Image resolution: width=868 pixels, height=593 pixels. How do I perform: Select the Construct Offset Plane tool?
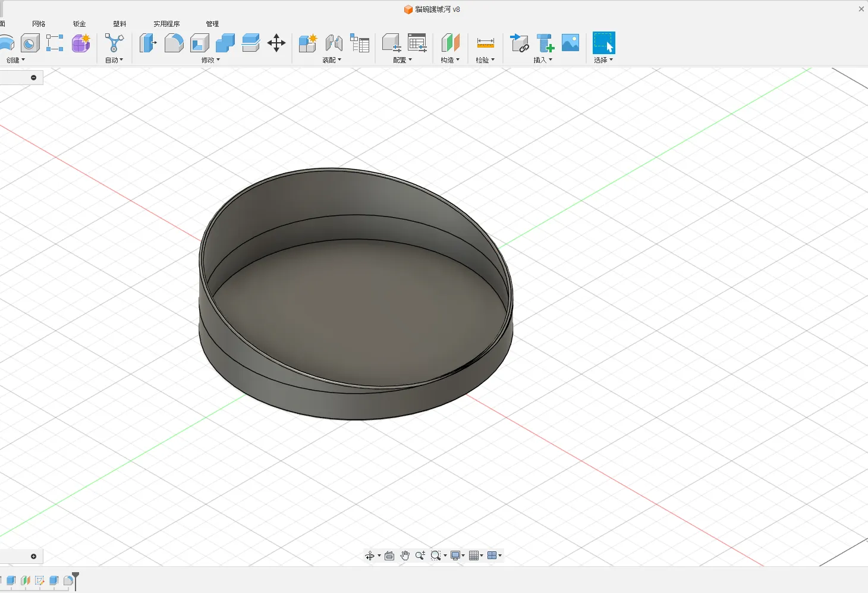pyautogui.click(x=451, y=43)
